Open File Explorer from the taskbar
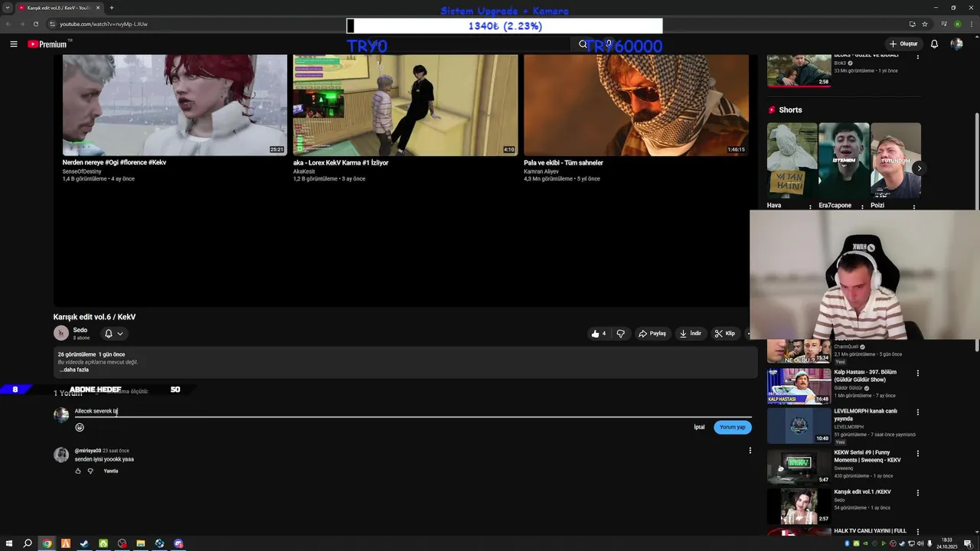Viewport: 980px width, 551px height. 141,543
